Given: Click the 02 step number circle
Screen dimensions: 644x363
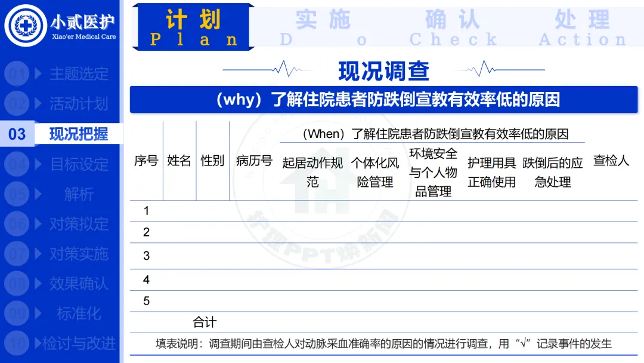Looking at the screenshot, I should tap(17, 104).
